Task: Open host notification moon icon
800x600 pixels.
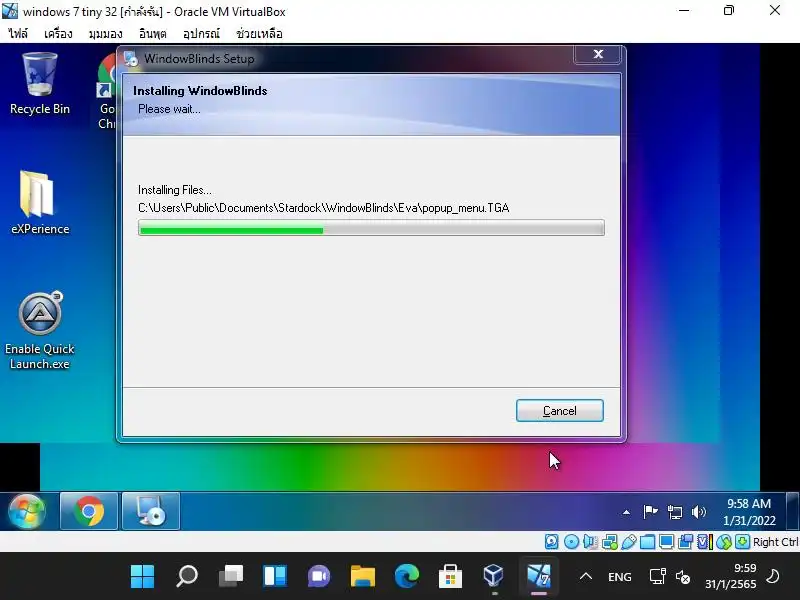Action: point(773,577)
